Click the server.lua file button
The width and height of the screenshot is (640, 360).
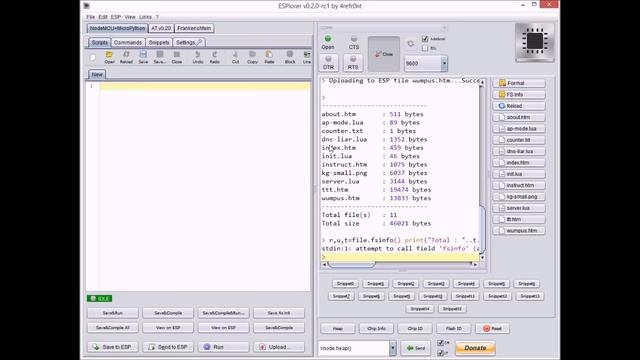pos(519,208)
